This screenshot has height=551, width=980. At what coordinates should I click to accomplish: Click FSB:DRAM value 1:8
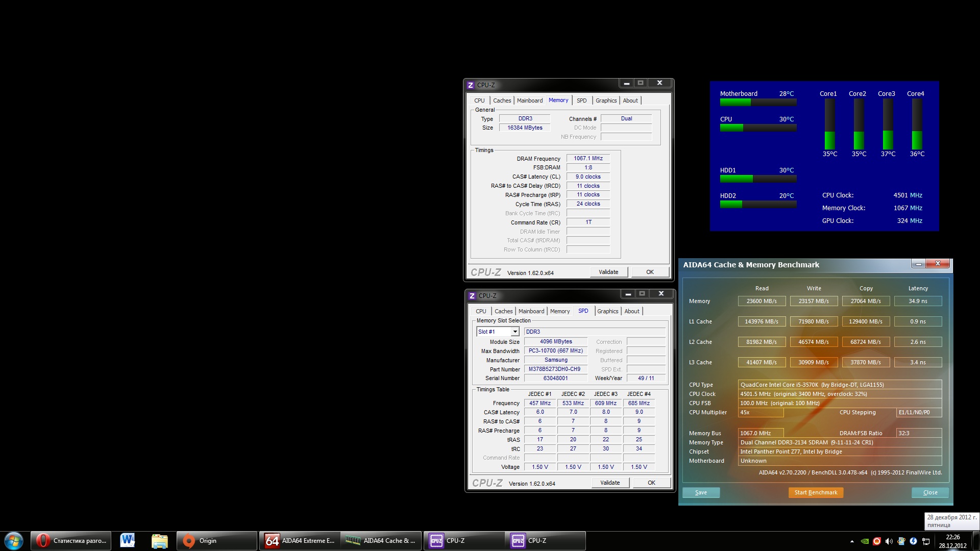pyautogui.click(x=588, y=167)
